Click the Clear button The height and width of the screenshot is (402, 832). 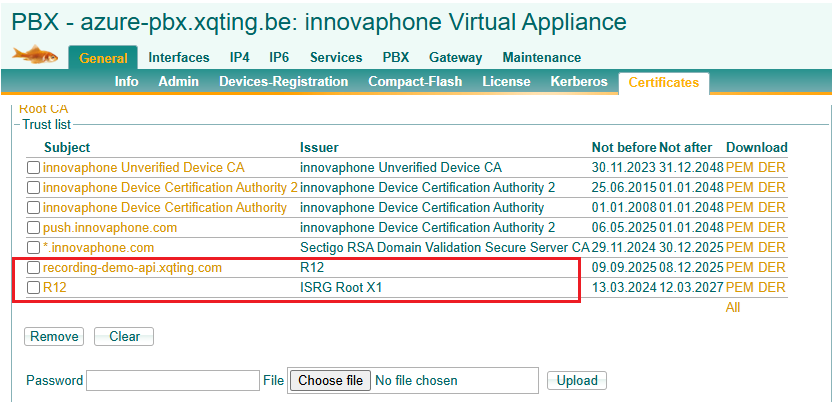pos(124,337)
